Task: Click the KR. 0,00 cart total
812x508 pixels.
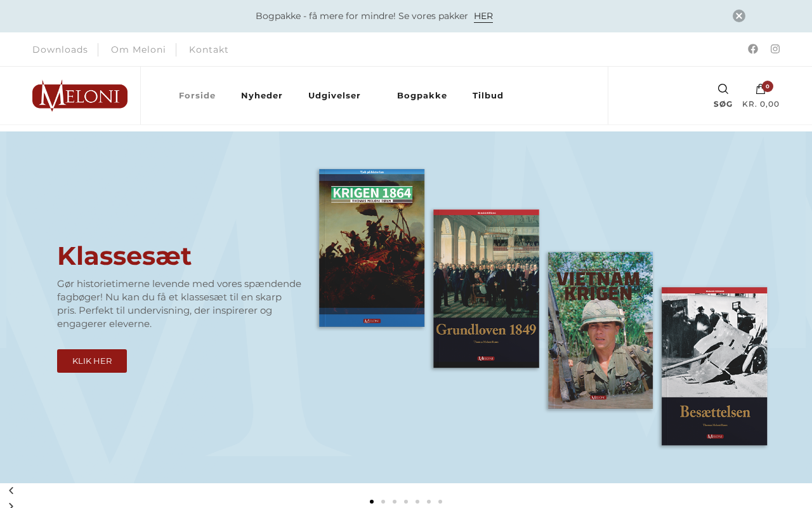Action: tap(761, 104)
